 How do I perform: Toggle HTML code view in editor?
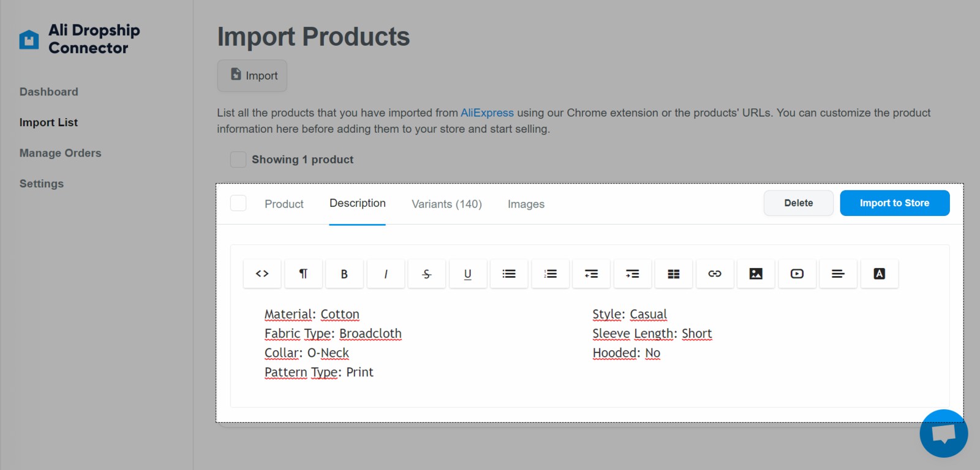pyautogui.click(x=262, y=274)
